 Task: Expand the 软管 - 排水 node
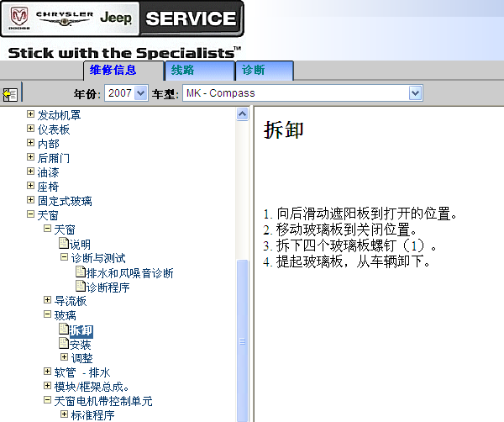47,372
